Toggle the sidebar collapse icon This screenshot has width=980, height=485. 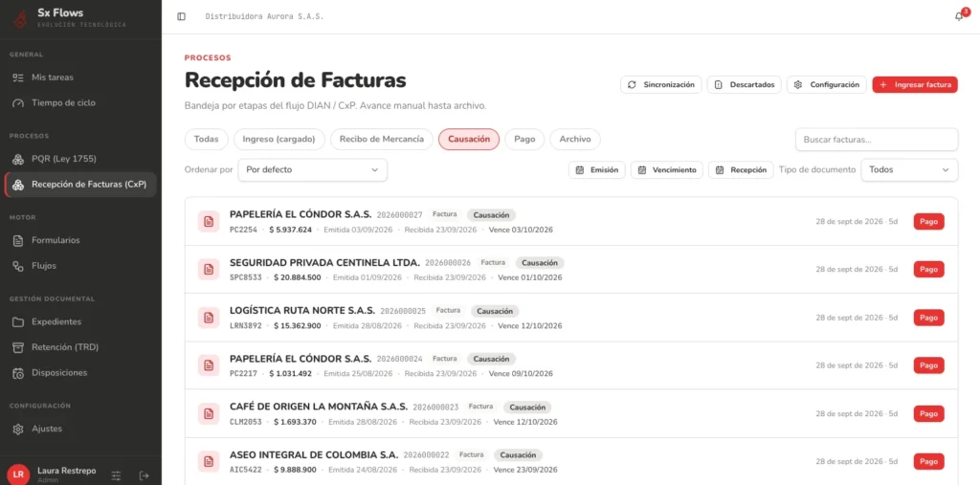[x=181, y=16]
